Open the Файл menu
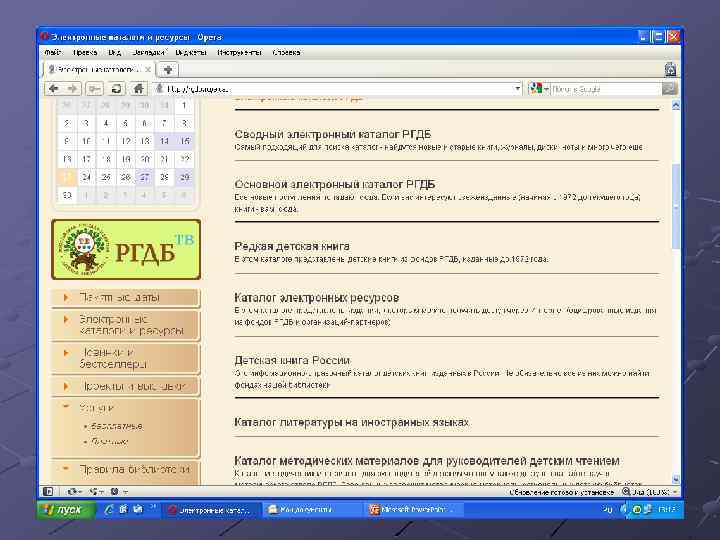 52,52
